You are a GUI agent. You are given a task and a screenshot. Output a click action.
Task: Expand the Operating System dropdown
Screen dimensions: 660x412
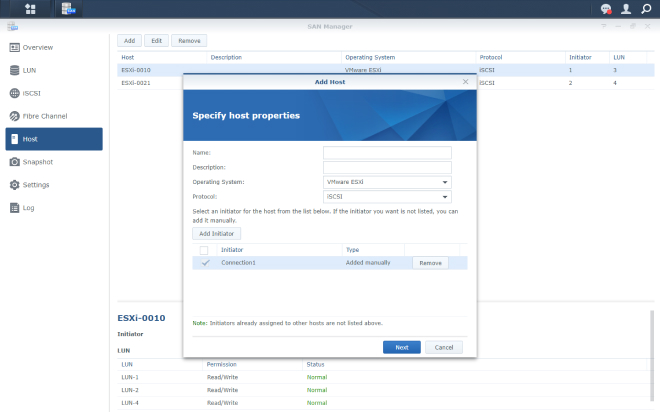coord(387,182)
